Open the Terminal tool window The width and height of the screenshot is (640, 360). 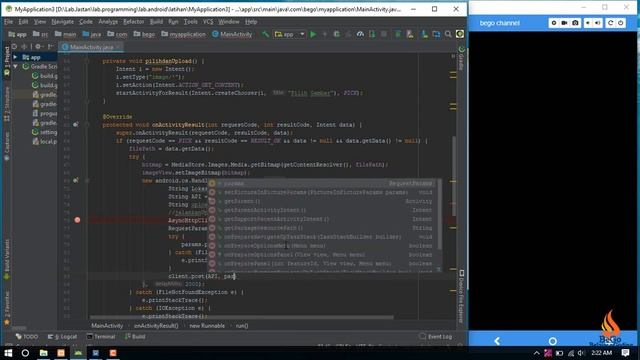101,337
